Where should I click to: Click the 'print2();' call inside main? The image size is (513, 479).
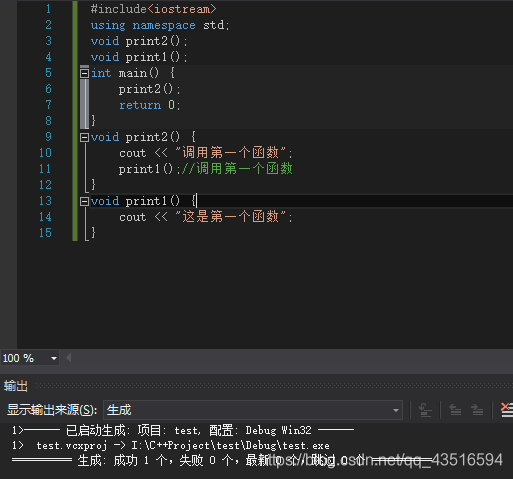coord(149,89)
